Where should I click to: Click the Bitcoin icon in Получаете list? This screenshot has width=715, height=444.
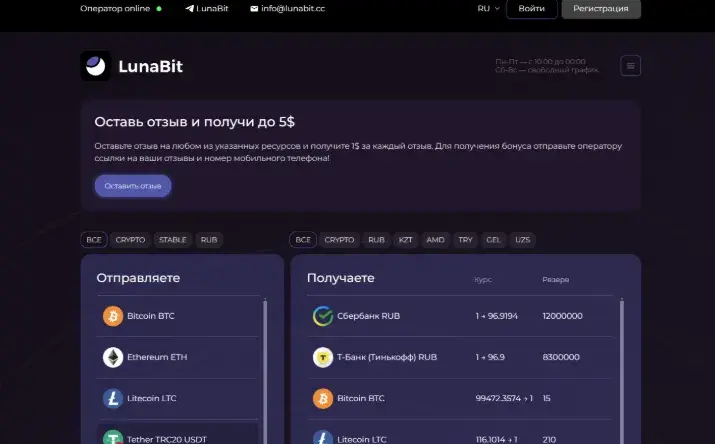tap(323, 398)
